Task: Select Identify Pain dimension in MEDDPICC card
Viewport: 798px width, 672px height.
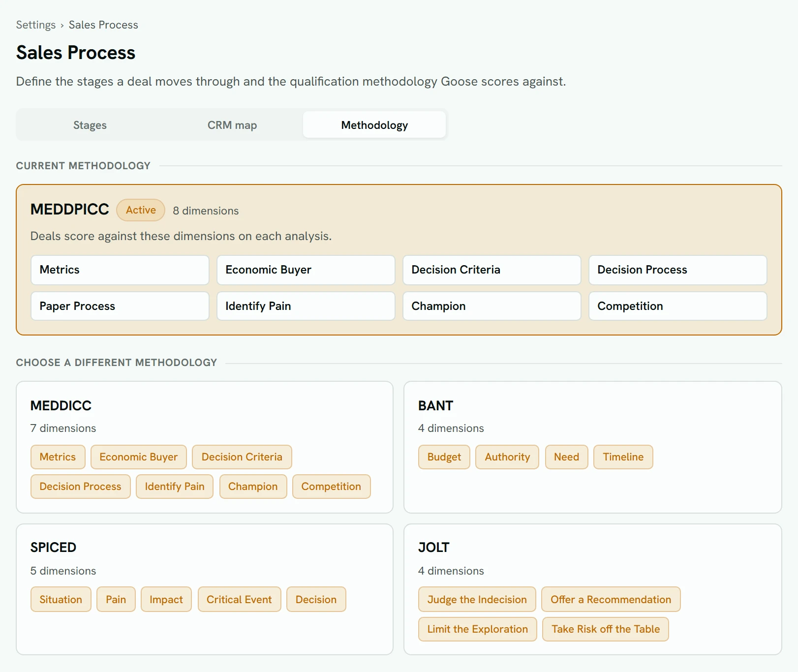Action: (x=306, y=306)
